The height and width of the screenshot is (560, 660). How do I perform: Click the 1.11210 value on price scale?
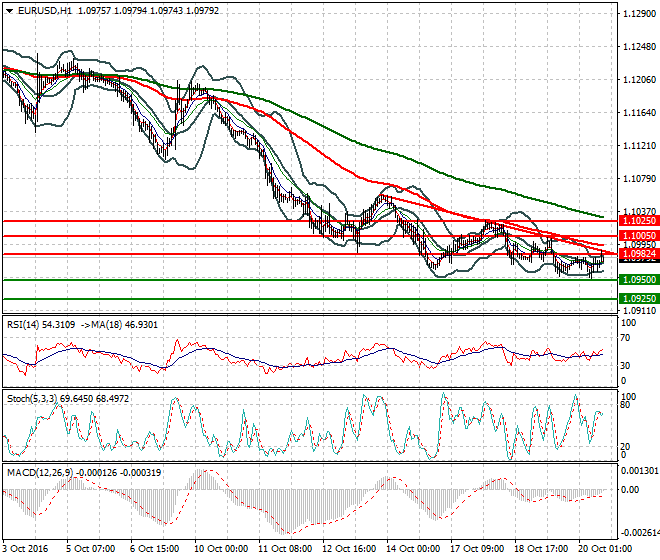coord(638,146)
